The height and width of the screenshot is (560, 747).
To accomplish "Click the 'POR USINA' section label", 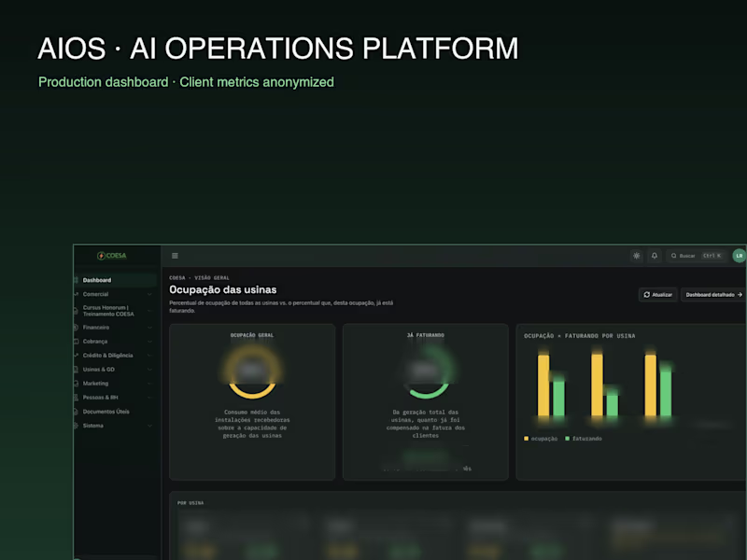I will (190, 503).
